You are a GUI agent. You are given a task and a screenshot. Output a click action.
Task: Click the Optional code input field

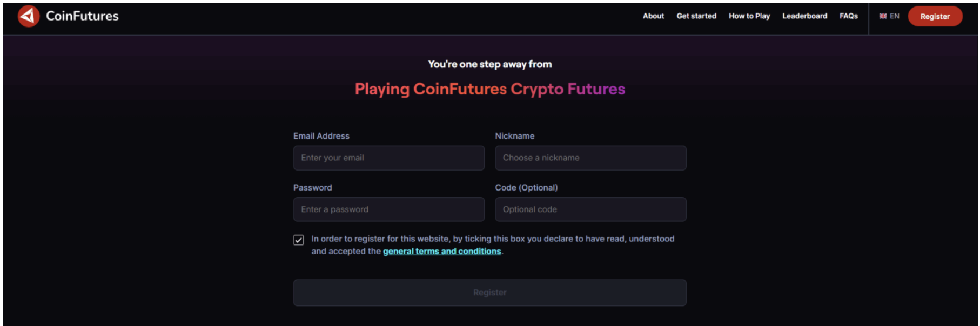tap(590, 209)
